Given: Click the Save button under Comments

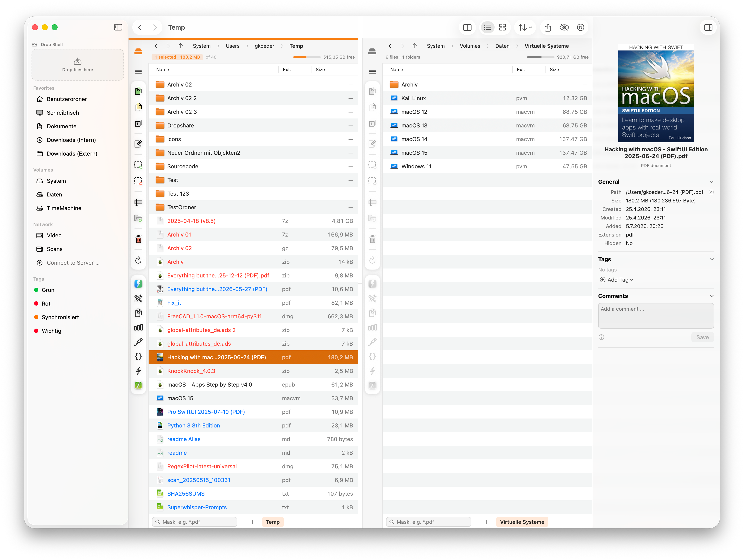Looking at the screenshot, I should point(702,337).
